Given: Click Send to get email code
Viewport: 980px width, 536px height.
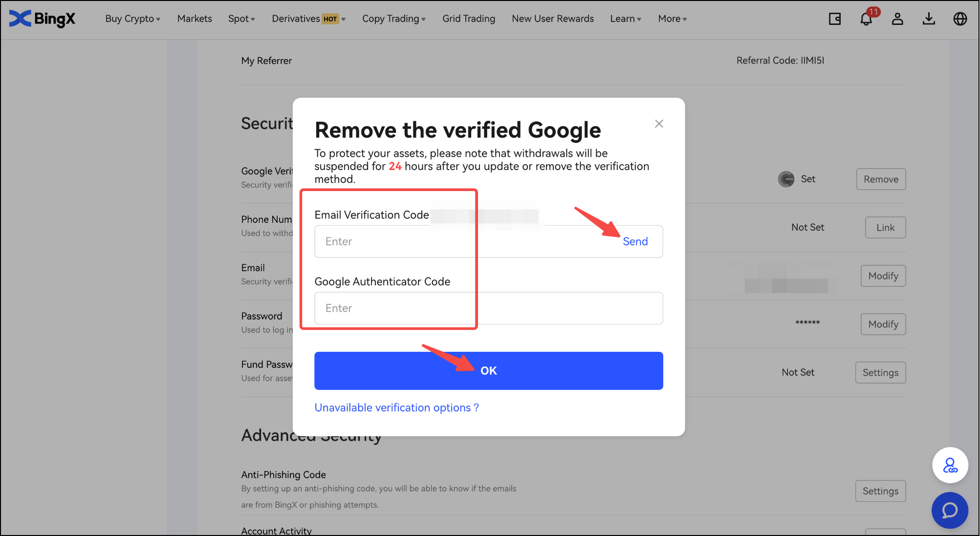Looking at the screenshot, I should pos(635,241).
